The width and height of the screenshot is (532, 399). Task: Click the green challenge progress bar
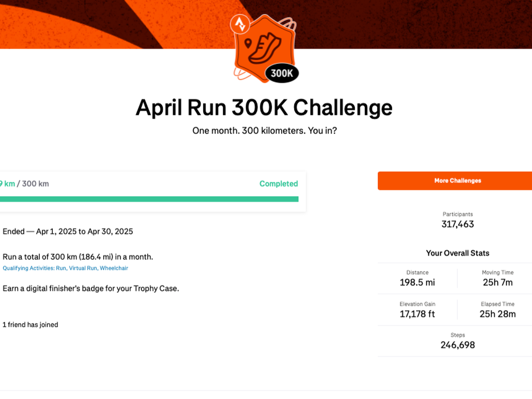coord(149,199)
